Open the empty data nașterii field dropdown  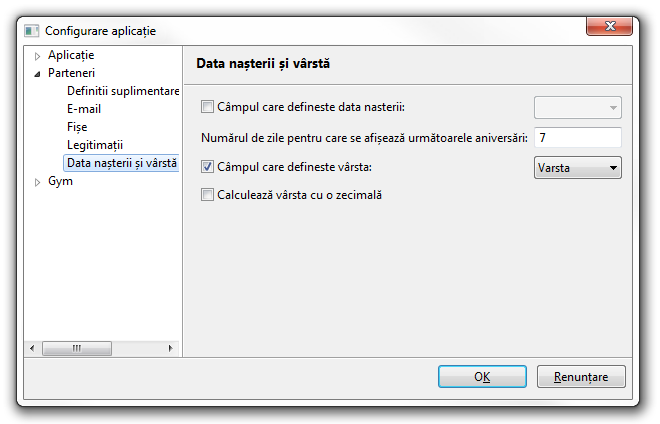click(578, 107)
